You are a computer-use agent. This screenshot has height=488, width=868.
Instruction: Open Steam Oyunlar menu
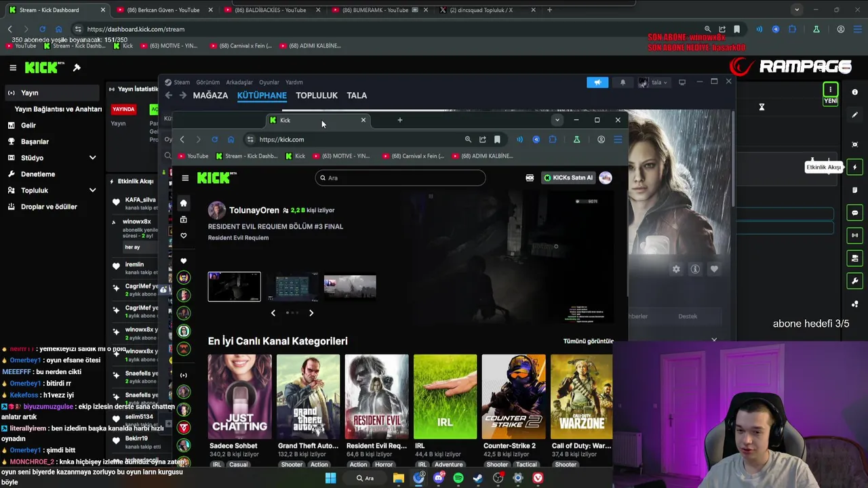(x=269, y=82)
